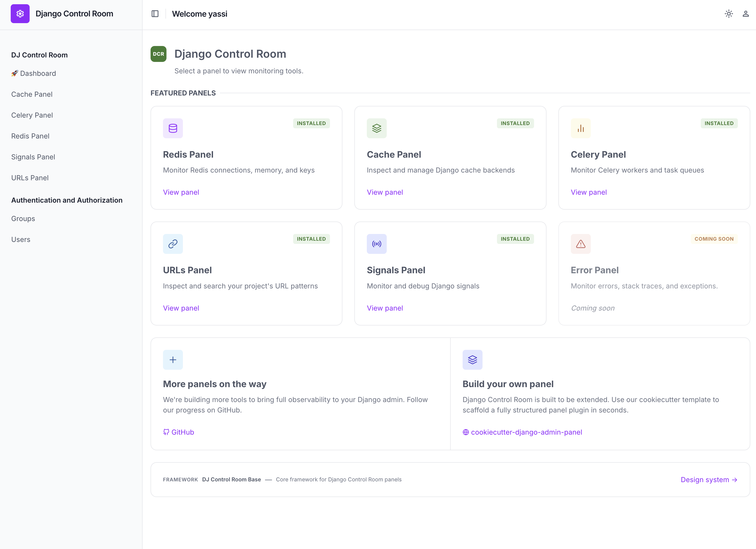Open View panel link for Redis Panel
Viewport: 756px width, 549px height.
[181, 192]
